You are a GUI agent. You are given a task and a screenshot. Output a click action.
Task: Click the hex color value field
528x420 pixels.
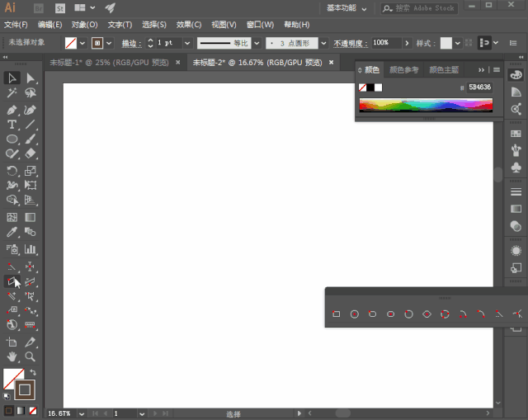[x=480, y=87]
